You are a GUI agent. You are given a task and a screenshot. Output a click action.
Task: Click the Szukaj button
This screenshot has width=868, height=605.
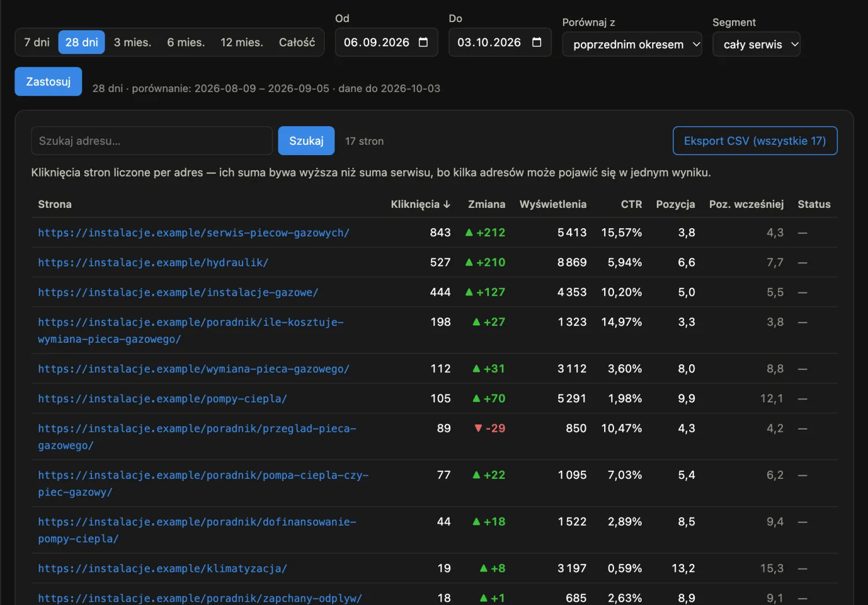click(306, 141)
